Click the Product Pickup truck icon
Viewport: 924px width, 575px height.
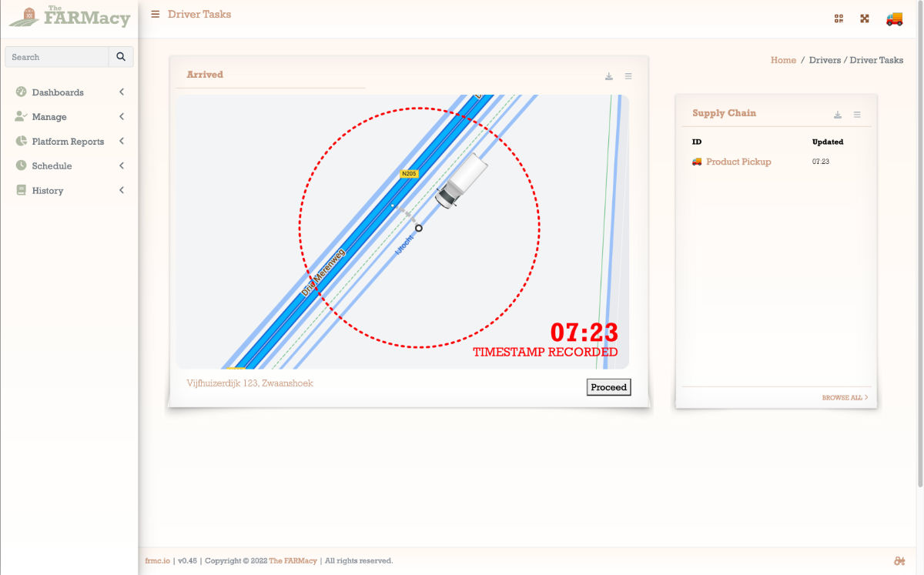(x=697, y=162)
